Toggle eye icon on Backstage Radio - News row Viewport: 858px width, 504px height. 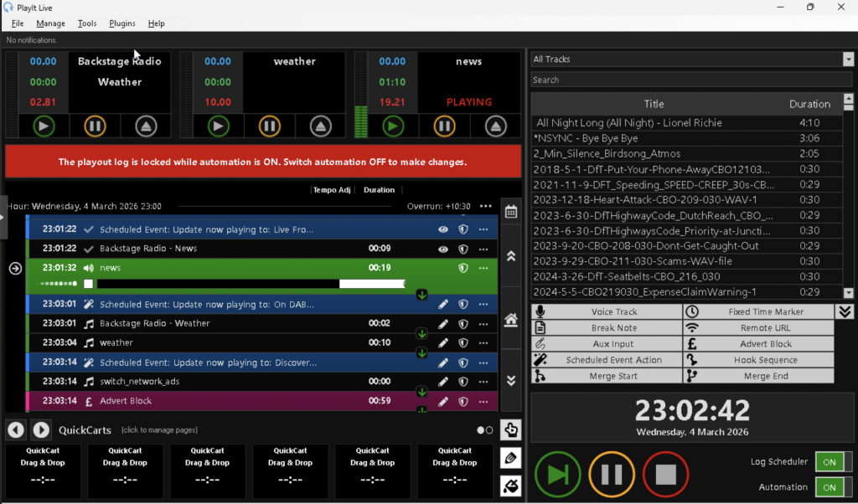pyautogui.click(x=443, y=249)
